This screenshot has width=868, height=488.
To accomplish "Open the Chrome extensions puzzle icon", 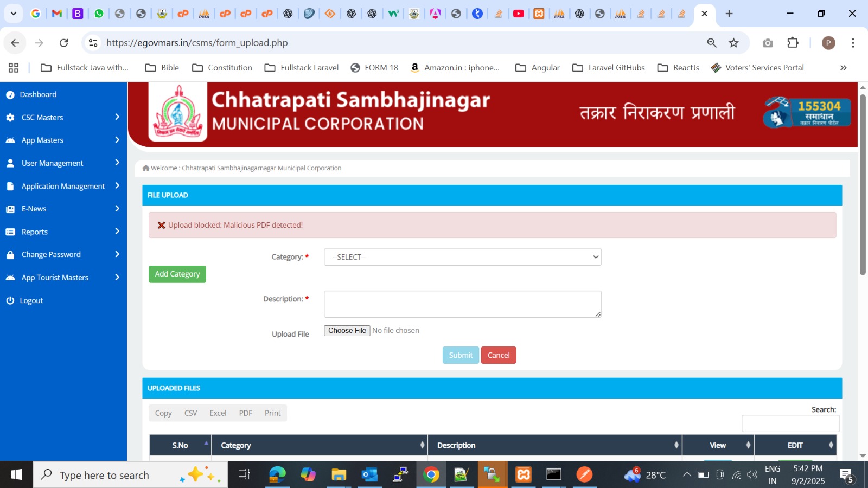I will [x=793, y=43].
